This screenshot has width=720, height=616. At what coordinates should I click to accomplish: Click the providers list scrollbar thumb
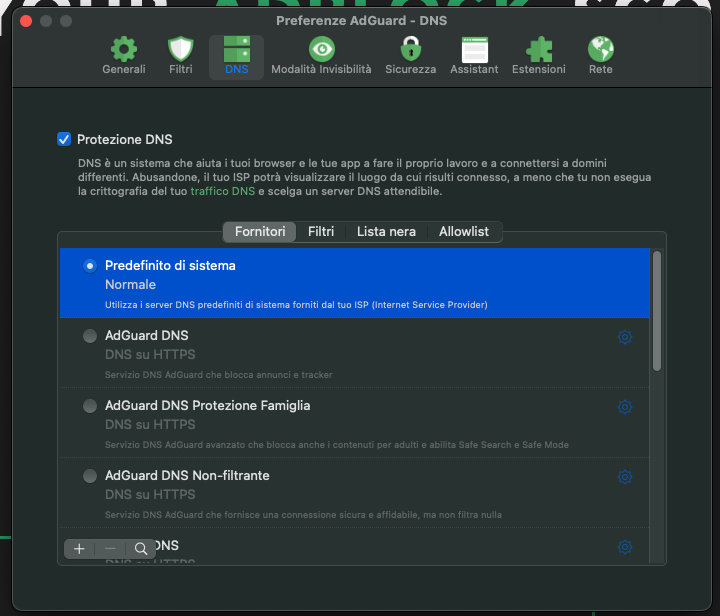[657, 311]
